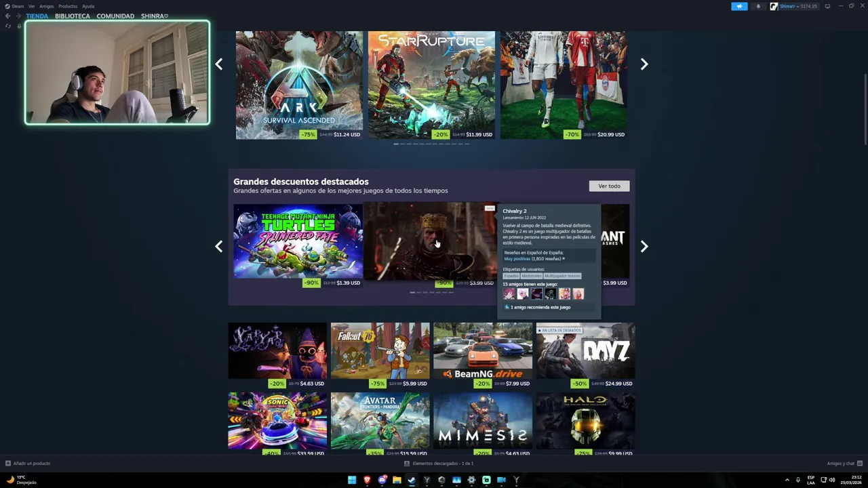
Task: Click the BeamNG.drive $7.99 USD price
Action: tap(517, 384)
